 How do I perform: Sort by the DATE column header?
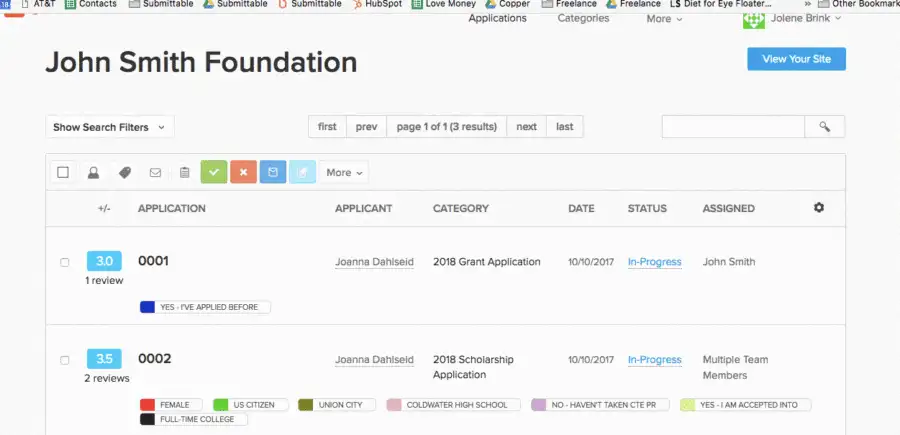(x=581, y=208)
